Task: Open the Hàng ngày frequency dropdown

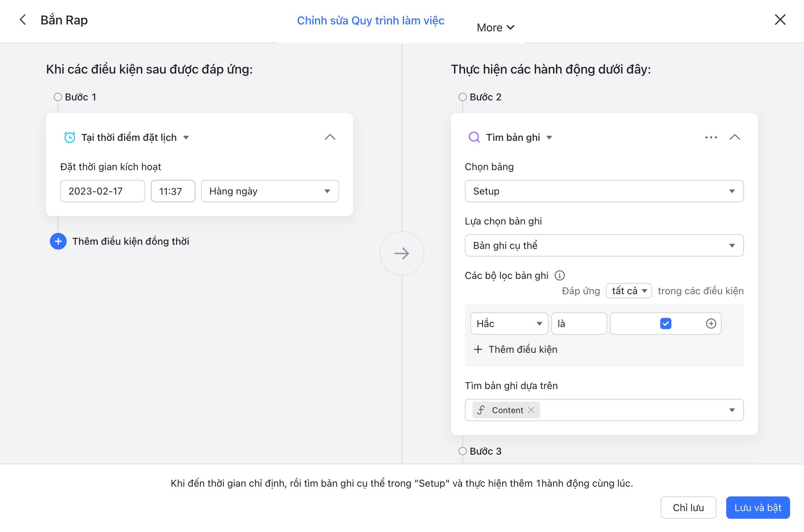Action: tap(270, 191)
